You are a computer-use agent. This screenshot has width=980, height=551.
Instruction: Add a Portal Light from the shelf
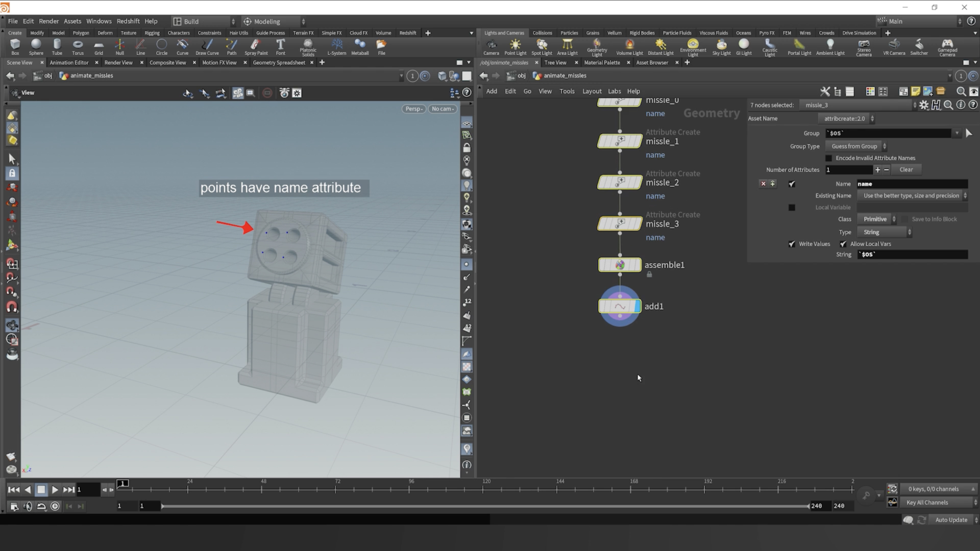(799, 47)
